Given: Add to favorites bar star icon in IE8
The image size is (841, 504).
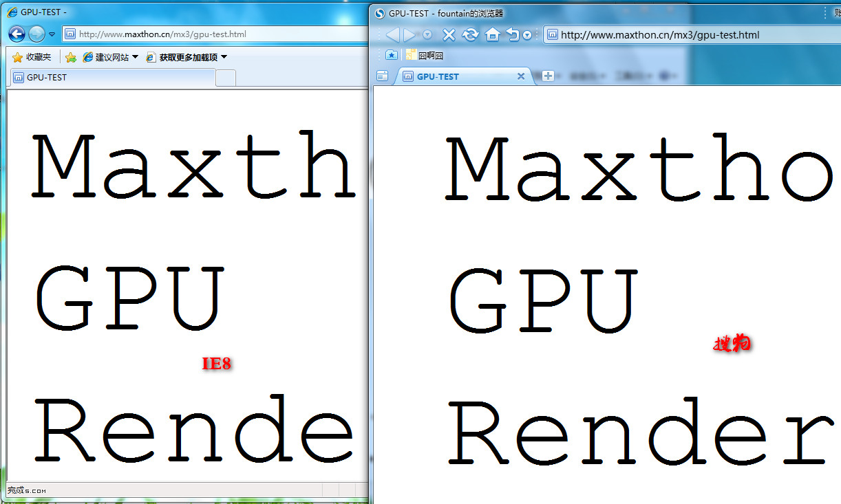Looking at the screenshot, I should tap(70, 57).
